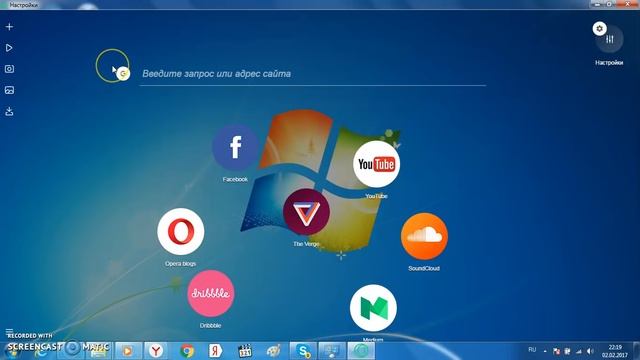
Task: Open The Verge speed dial bubble
Action: tap(306, 212)
